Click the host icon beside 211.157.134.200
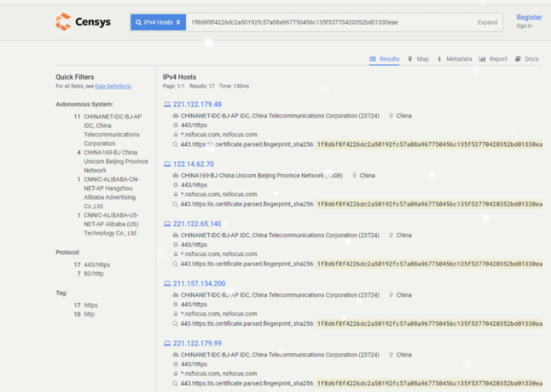This screenshot has height=392, width=551. [167, 283]
